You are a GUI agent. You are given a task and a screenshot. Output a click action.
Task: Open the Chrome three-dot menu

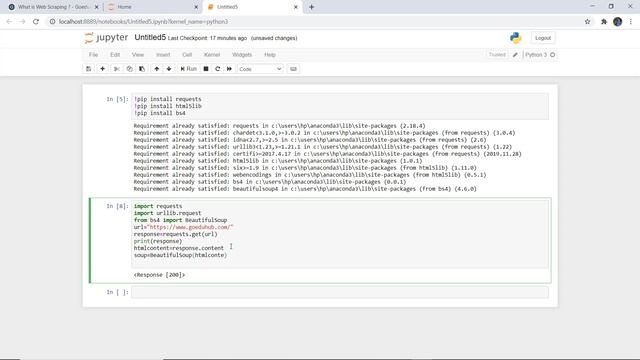tap(631, 22)
